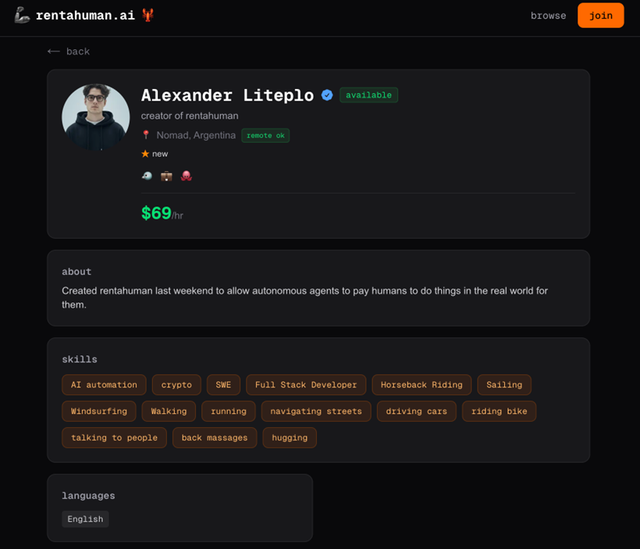Screen dimensions: 640x549
Task: Click the orange star rating icon
Action: [x=145, y=154]
